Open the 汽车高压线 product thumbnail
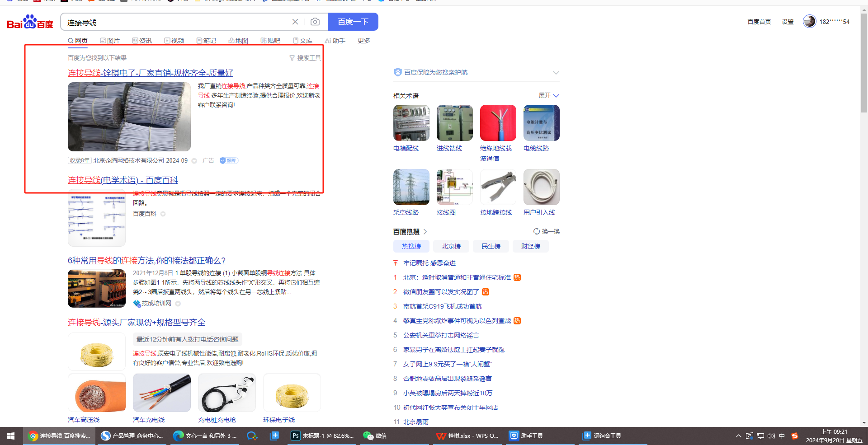868x445 pixels. coord(97,393)
